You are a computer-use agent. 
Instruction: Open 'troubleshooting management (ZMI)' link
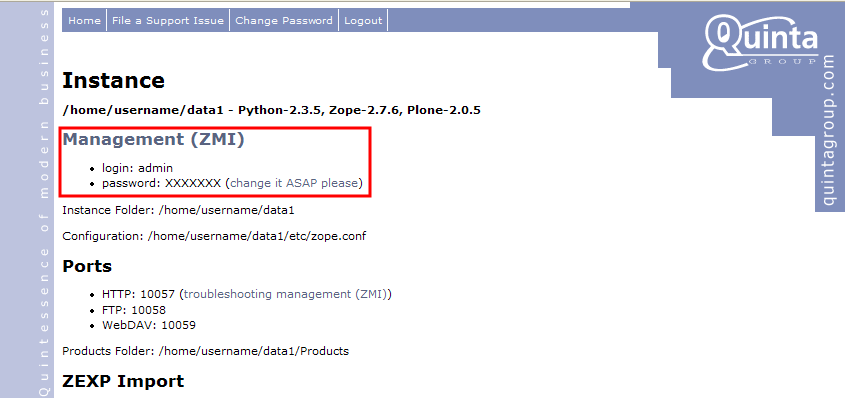click(286, 294)
